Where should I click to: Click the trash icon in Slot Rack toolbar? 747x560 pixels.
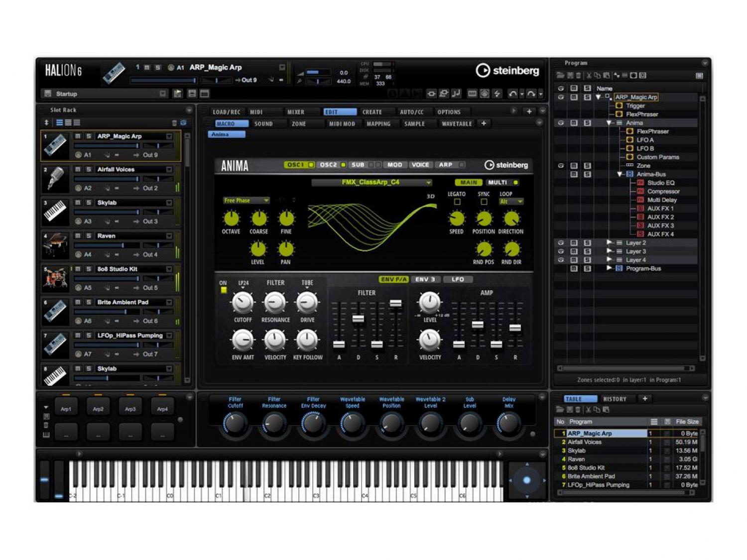pyautogui.click(x=174, y=123)
